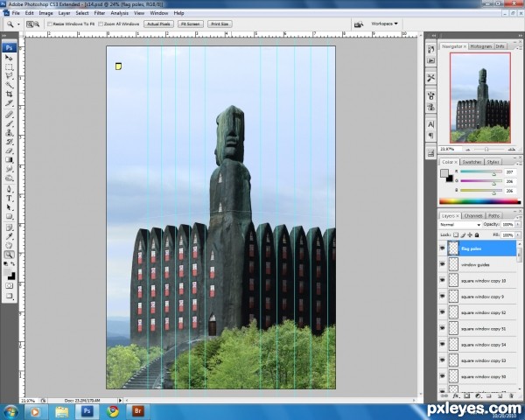The width and height of the screenshot is (525, 420).
Task: Select the Crop tool
Action: click(9, 94)
